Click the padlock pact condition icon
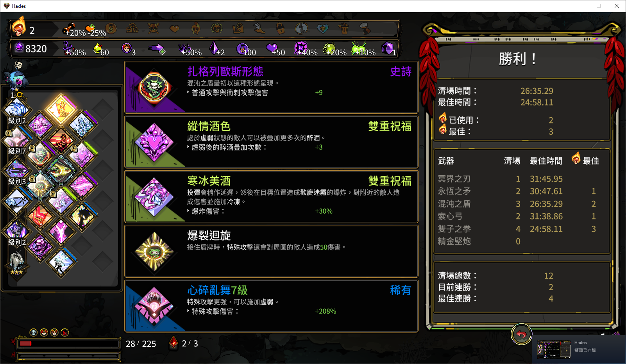The height and width of the screenshot is (364, 626). 280,29
